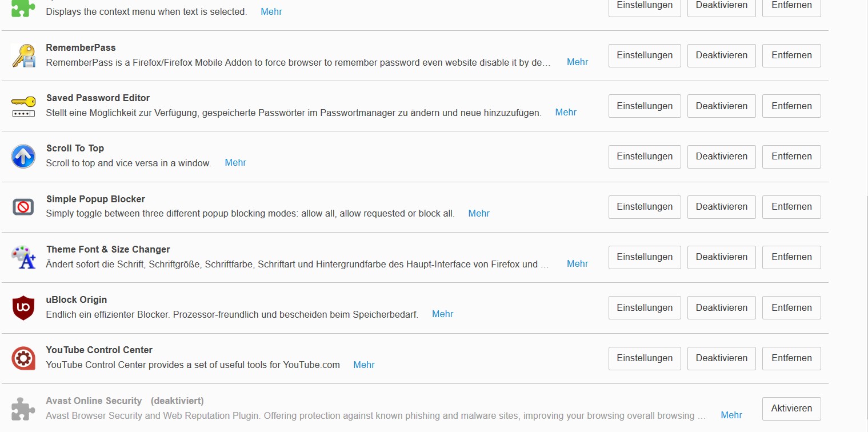The width and height of the screenshot is (868, 432).
Task: Show more about Avast Online Security
Action: pyautogui.click(x=731, y=415)
